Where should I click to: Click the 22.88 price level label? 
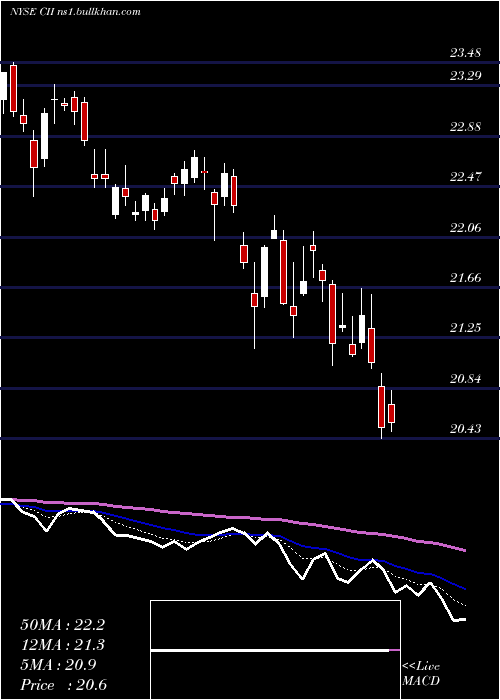(x=465, y=126)
